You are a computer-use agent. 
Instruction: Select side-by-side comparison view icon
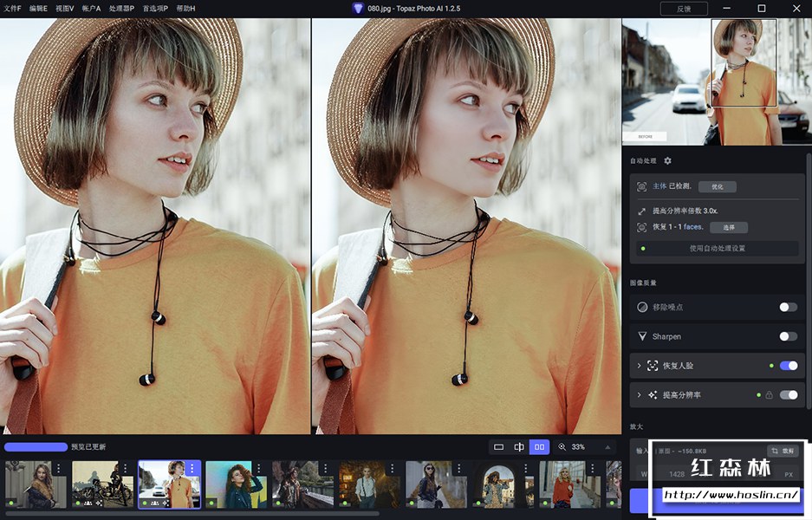click(540, 447)
